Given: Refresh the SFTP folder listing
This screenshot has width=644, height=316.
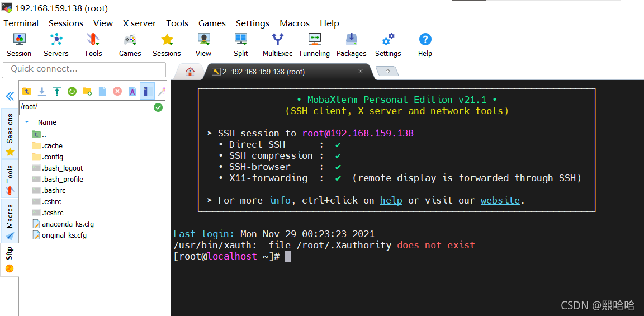Looking at the screenshot, I should click(72, 91).
